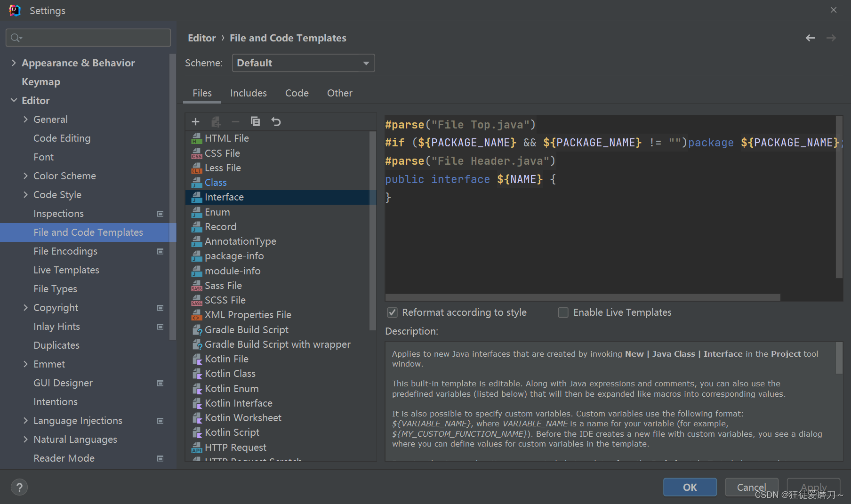851x504 pixels.
Task: Open help with the question mark icon
Action: tap(19, 487)
